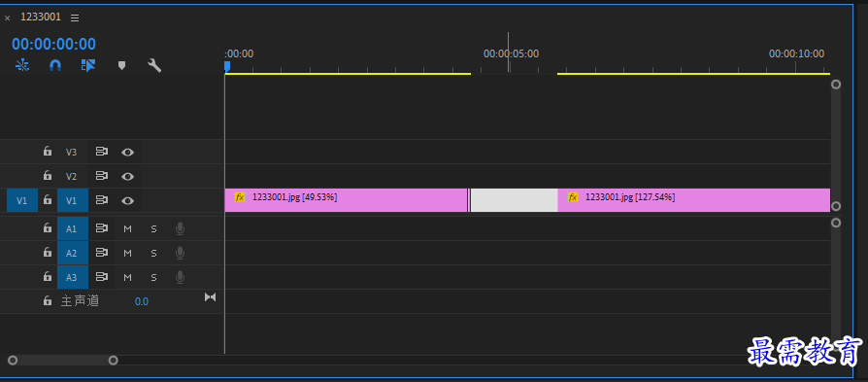This screenshot has height=382, width=868.
Task: Toggle V1 source patching button
Action: pyautogui.click(x=22, y=200)
